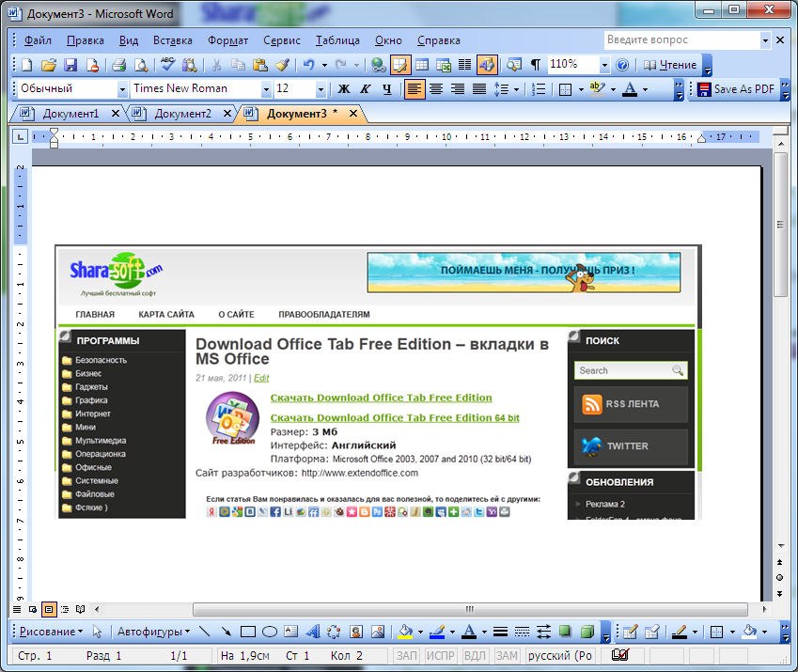
Task: Open the Введите вопрос dropdown arrow
Action: (x=765, y=40)
